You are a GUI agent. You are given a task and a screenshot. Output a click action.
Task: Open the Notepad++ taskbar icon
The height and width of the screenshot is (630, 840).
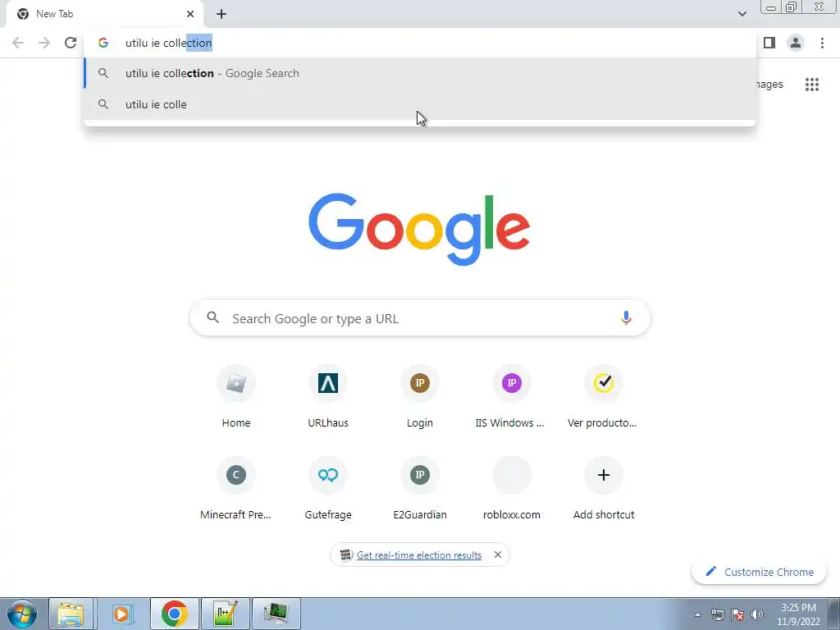tap(225, 614)
